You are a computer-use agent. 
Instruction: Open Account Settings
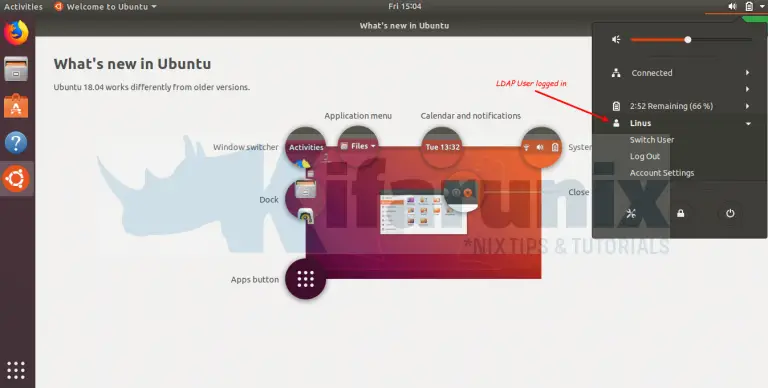(662, 173)
